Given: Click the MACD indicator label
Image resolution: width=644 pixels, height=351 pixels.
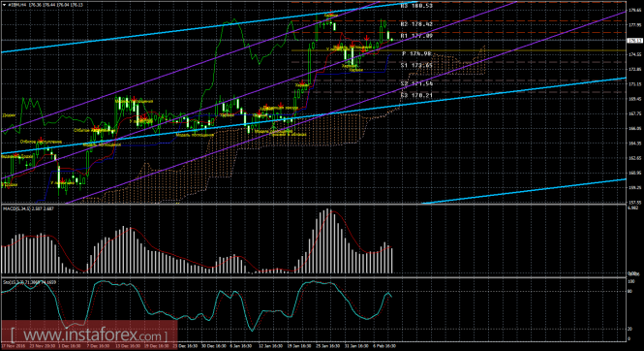Looking at the screenshot, I should point(29,208).
